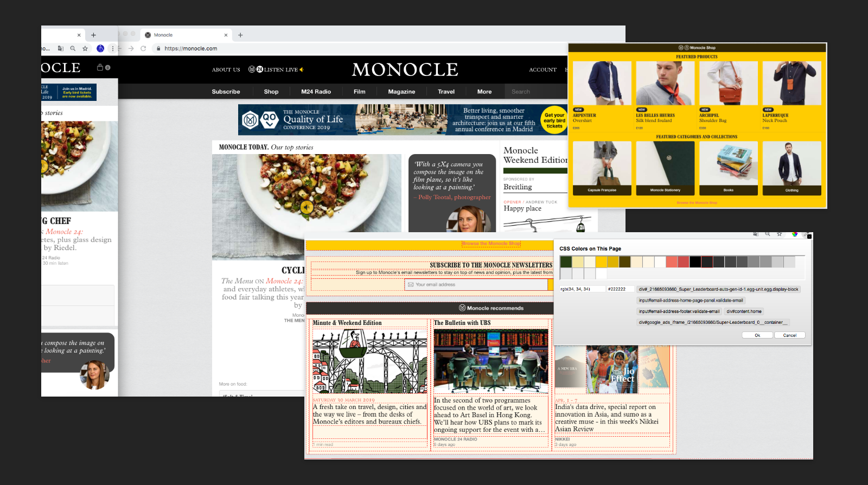
Task: Click the star icon above the CSS Colors popup
Action: pyautogui.click(x=780, y=234)
